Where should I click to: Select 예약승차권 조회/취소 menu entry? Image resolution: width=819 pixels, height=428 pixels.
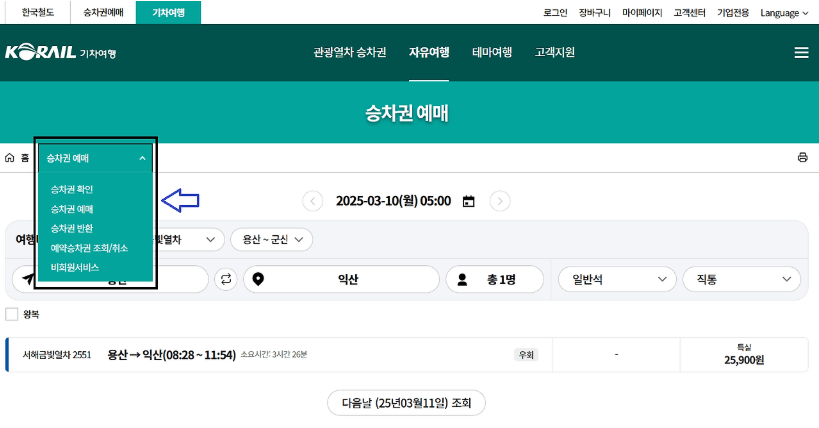point(89,248)
